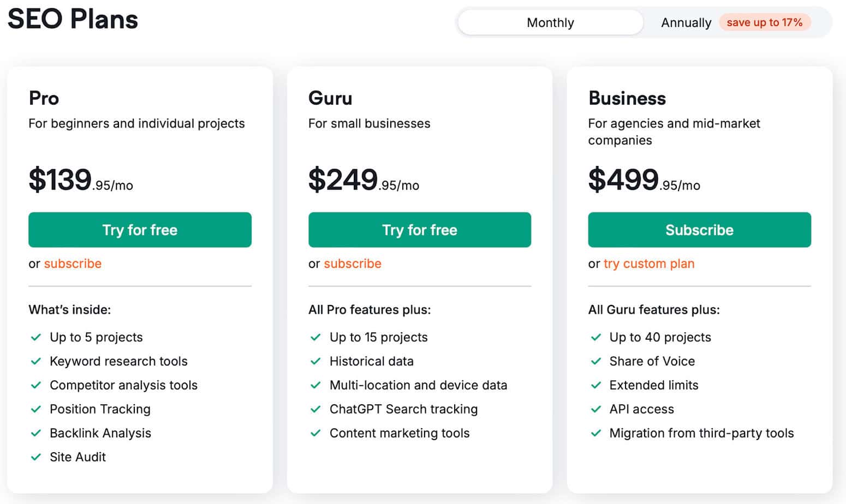The height and width of the screenshot is (504, 846).
Task: Select the 'Extended limits' feature text
Action: (654, 385)
